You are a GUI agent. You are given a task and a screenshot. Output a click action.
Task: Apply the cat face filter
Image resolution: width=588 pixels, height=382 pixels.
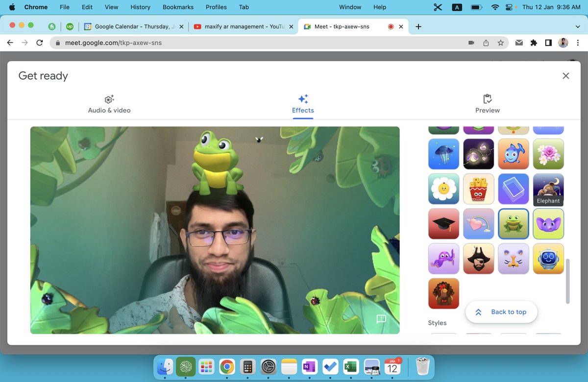pyautogui.click(x=514, y=259)
